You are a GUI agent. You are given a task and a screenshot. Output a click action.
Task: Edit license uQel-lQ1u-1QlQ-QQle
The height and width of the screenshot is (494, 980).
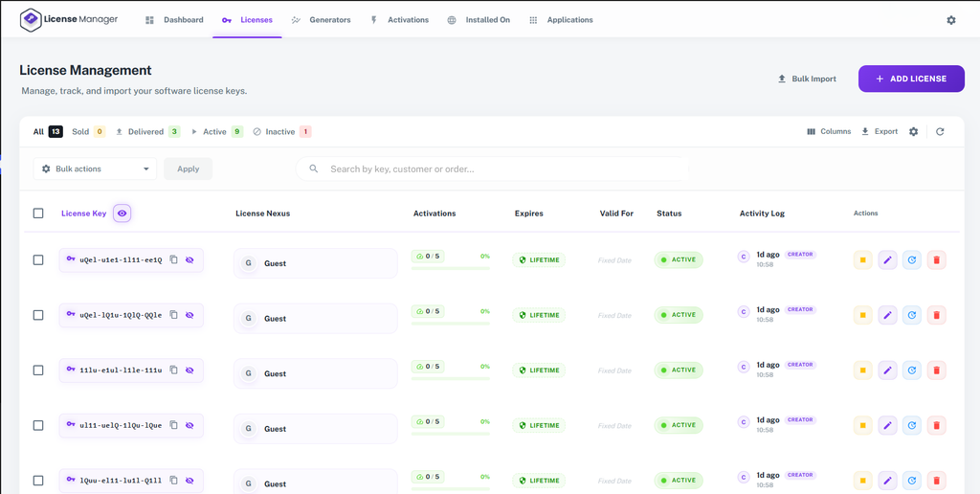(x=887, y=315)
